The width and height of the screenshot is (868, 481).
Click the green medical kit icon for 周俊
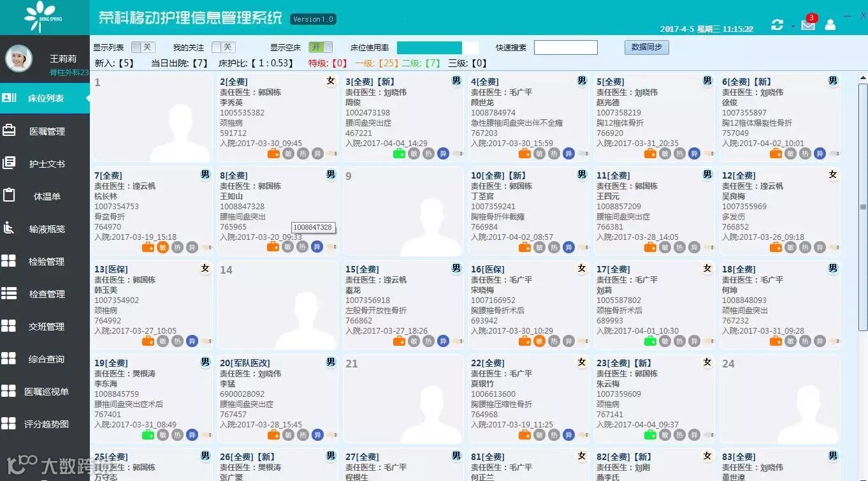(x=399, y=153)
